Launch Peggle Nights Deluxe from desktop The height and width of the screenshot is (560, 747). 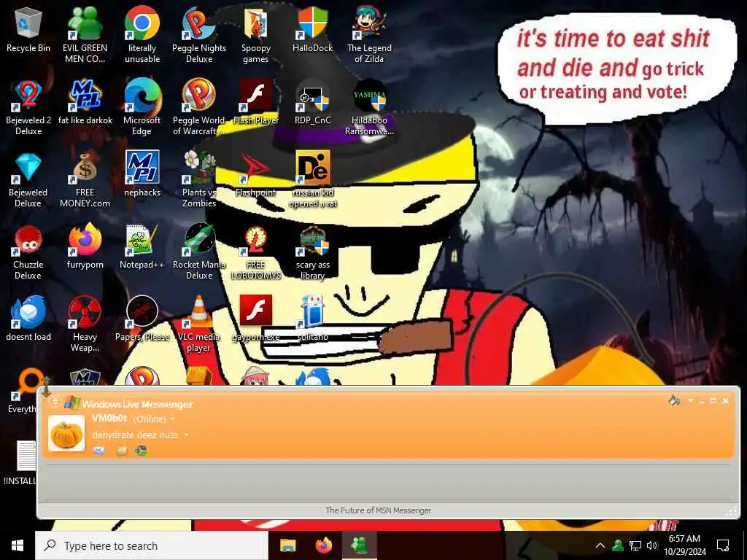click(x=199, y=34)
